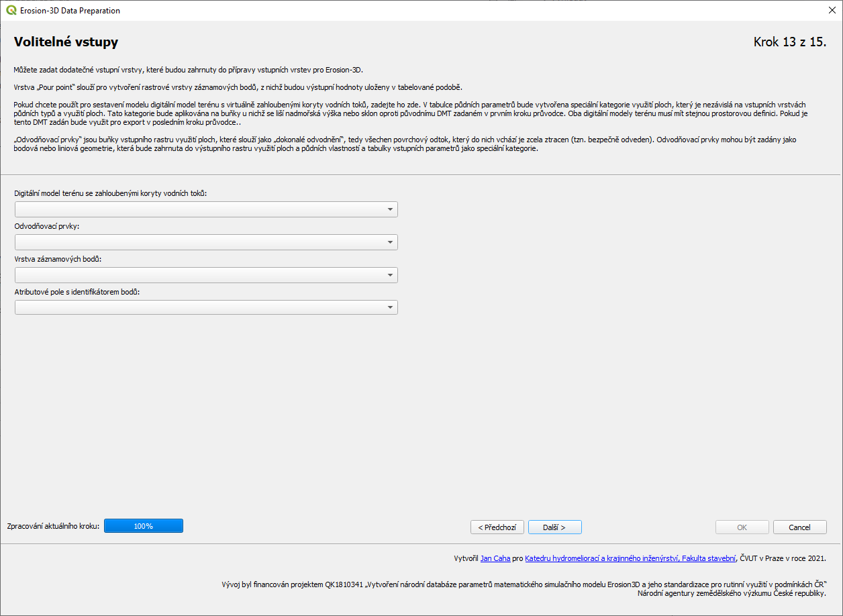This screenshot has width=843, height=616.
Task: Open the Katedru hydromeliorací a krajinného inženýrství link
Action: coord(630,558)
